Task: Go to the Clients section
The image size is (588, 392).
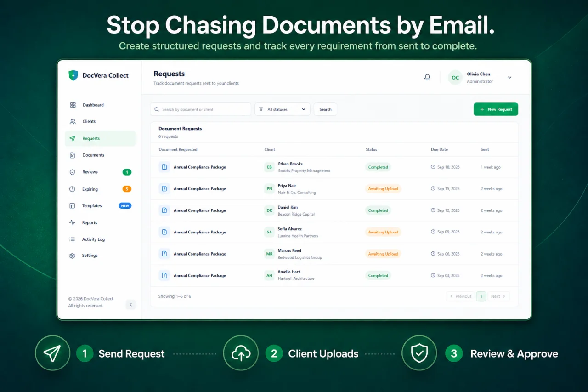Action: pyautogui.click(x=101, y=122)
